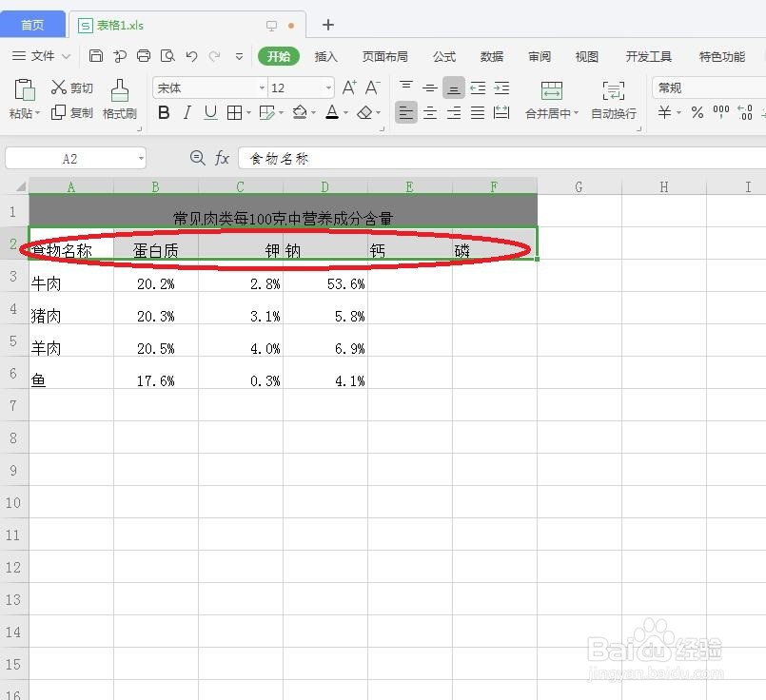Click the distributed alignment icon
766x700 pixels.
click(501, 113)
